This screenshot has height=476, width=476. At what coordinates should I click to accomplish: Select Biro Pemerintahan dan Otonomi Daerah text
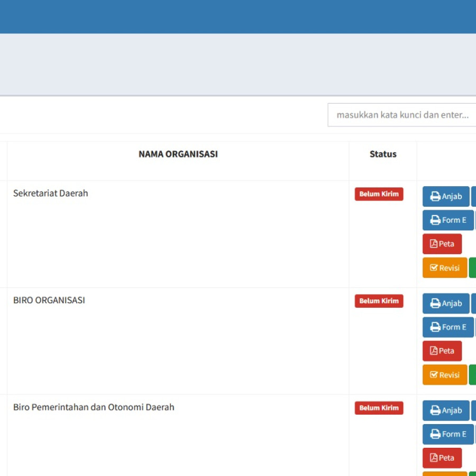click(x=94, y=407)
